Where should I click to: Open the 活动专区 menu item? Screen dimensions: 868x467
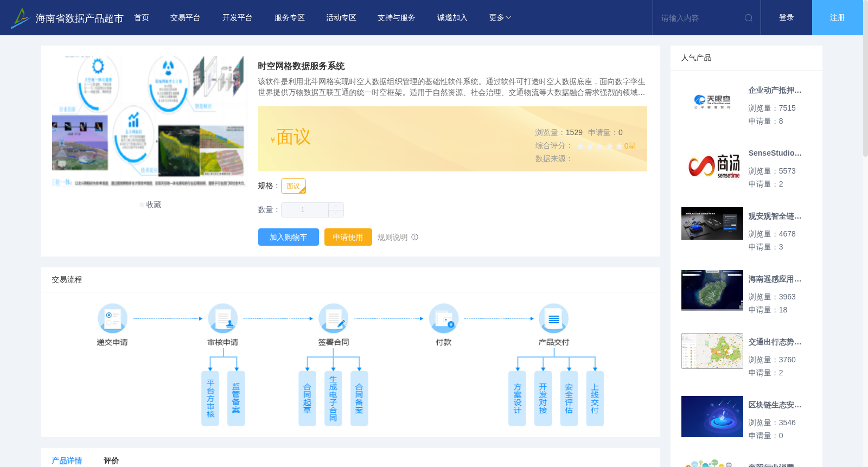click(x=341, y=18)
